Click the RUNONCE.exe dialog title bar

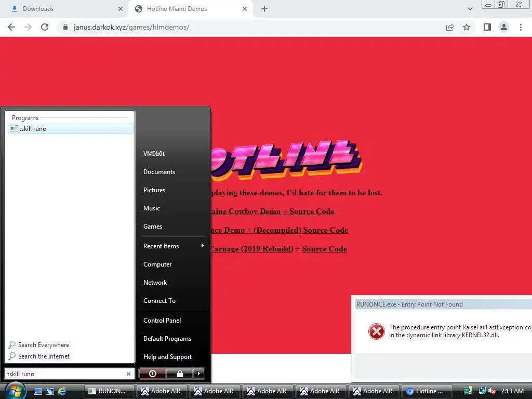[x=443, y=304]
